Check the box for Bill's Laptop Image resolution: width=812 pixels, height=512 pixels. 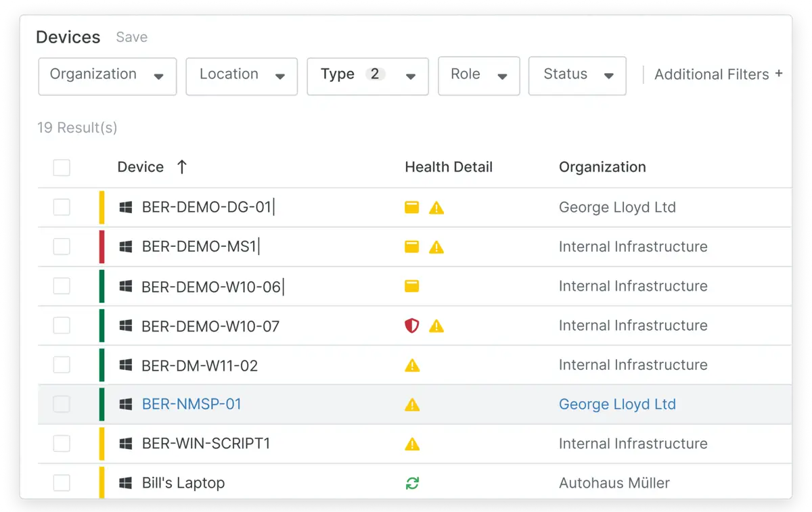62,482
